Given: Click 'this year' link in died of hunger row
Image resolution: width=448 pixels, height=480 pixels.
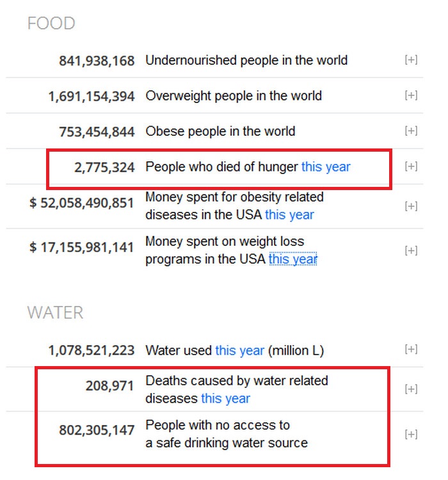Looking at the screenshot, I should pos(326,167).
